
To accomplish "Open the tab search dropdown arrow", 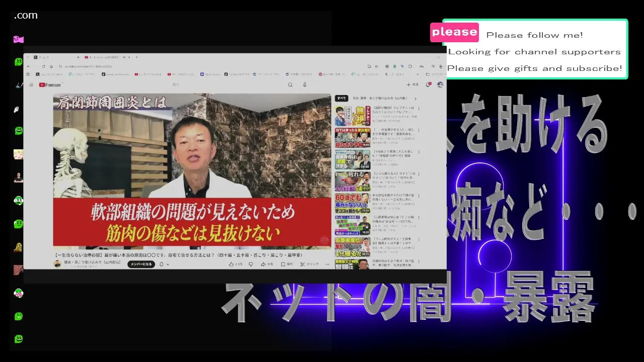I will 27,57.
